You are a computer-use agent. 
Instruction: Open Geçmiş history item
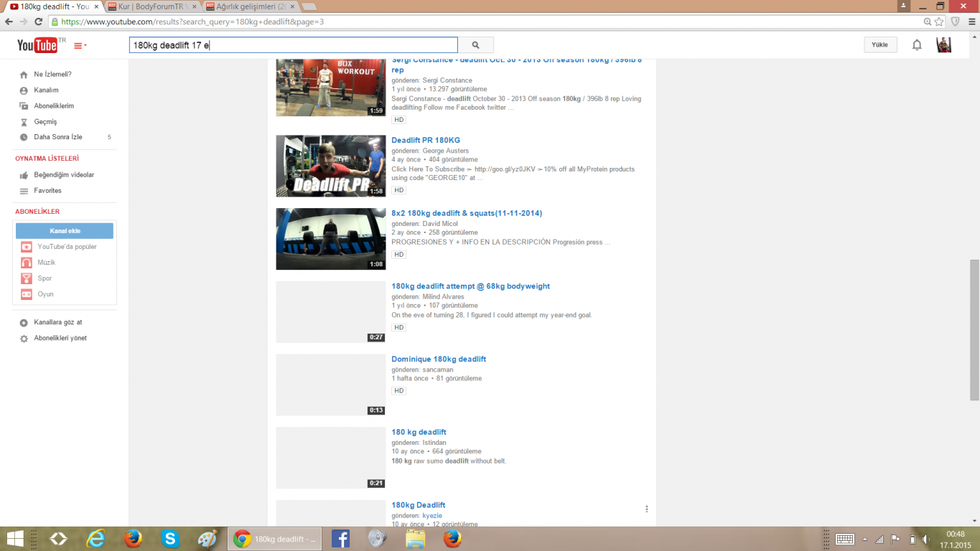45,122
